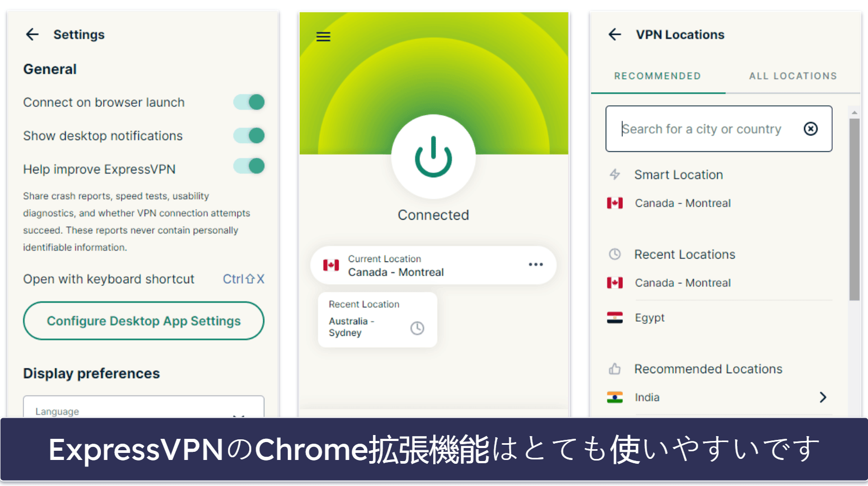This screenshot has height=486, width=868.
Task: Change the Ctrl Shift X keyboard shortcut
Action: (x=244, y=279)
